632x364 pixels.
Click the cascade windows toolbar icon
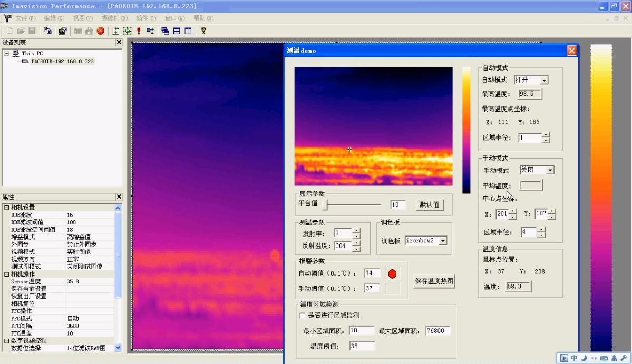[x=165, y=31]
